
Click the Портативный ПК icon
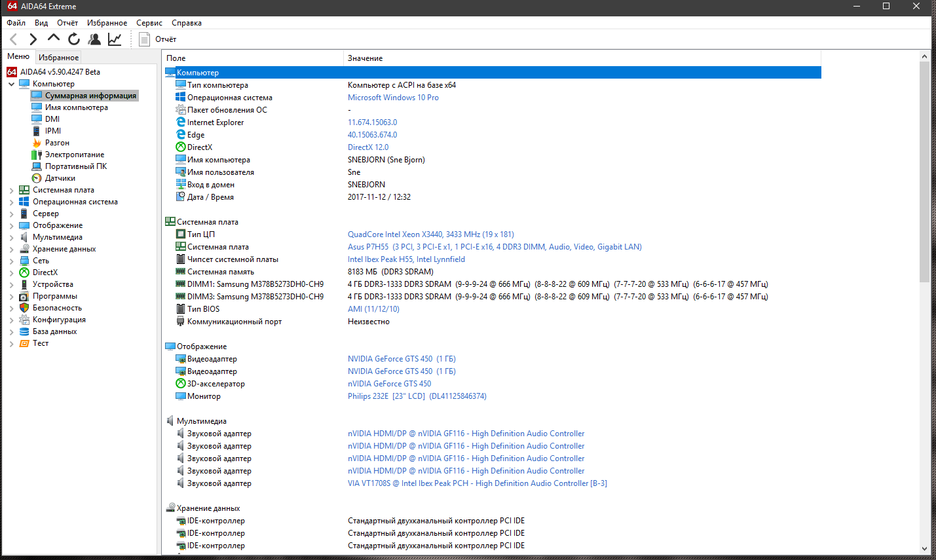tap(37, 166)
